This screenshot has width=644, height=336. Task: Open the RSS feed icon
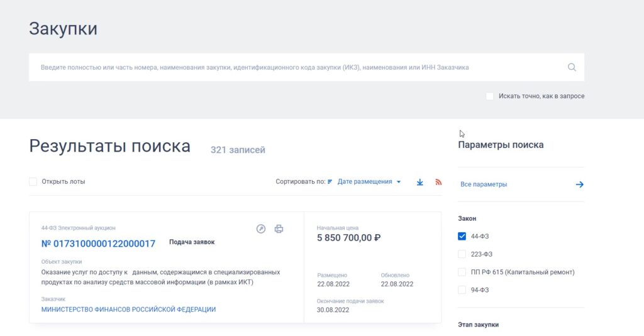pyautogui.click(x=438, y=182)
